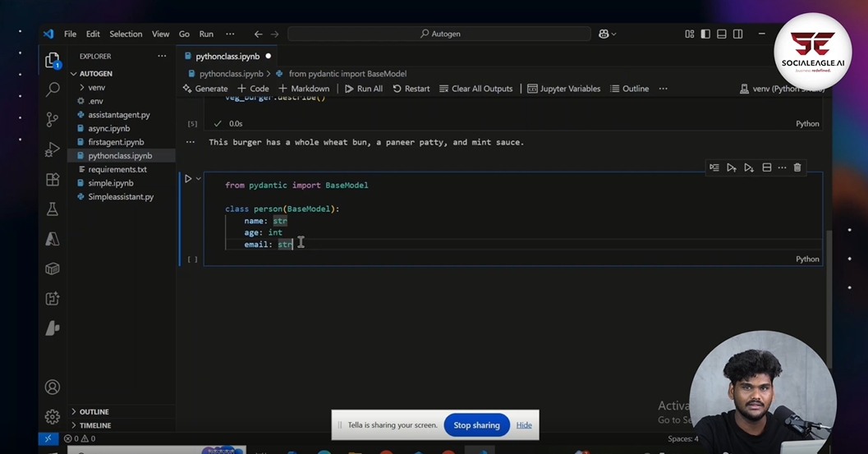This screenshot has height=454, width=868.
Task: Switch to the pythonclass.ipynb editor tab
Action: point(227,57)
